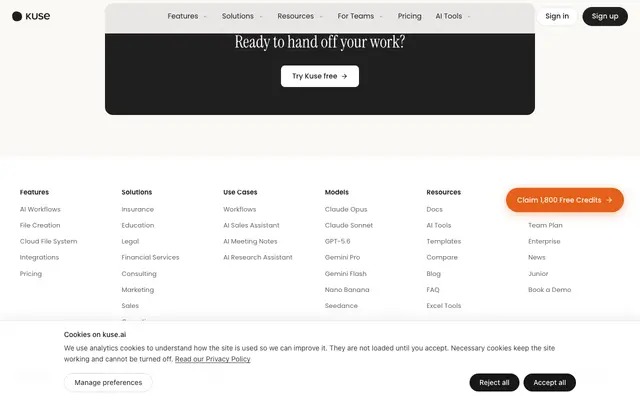The width and height of the screenshot is (640, 400).
Task: Open Legal solutions link
Action: click(130, 242)
